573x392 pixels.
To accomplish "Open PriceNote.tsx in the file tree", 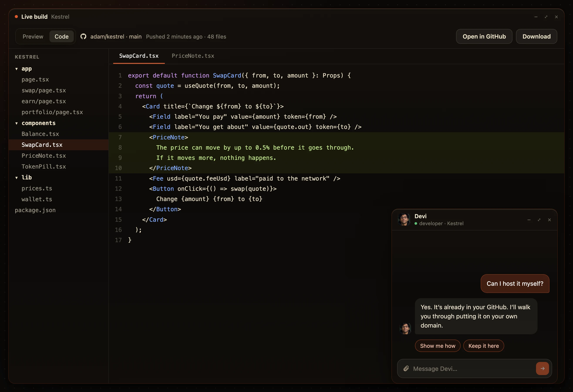I will coord(59,156).
